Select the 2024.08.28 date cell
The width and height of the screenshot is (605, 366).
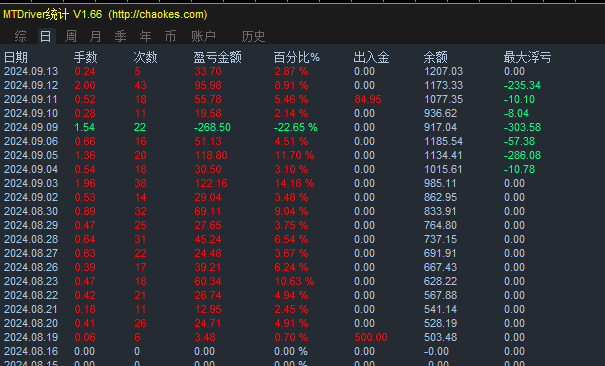coord(31,239)
